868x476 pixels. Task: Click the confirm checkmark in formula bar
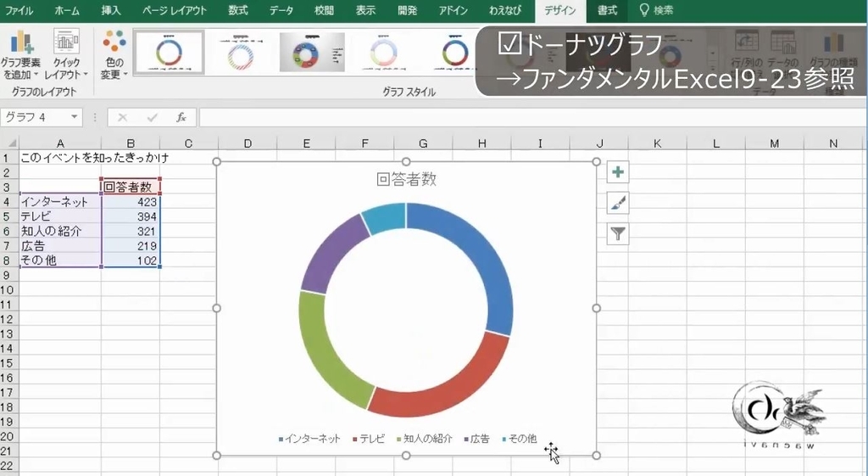click(152, 117)
